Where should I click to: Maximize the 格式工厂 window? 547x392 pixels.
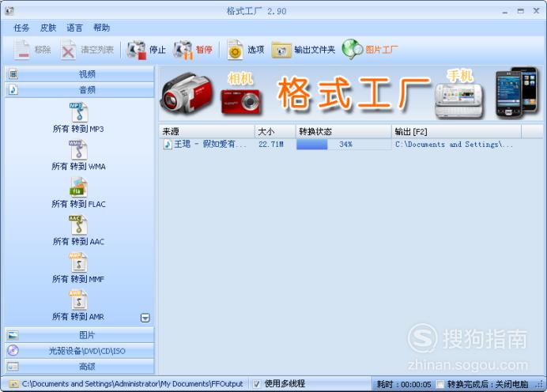pyautogui.click(x=520, y=11)
